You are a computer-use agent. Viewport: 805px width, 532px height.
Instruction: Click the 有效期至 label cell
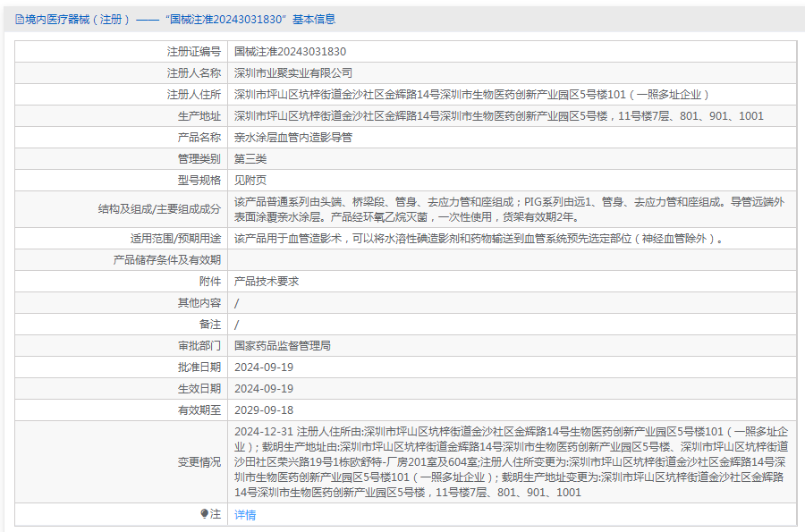tap(121, 410)
